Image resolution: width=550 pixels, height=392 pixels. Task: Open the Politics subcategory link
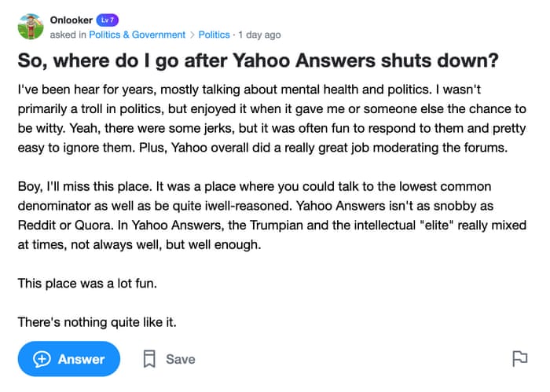[214, 35]
